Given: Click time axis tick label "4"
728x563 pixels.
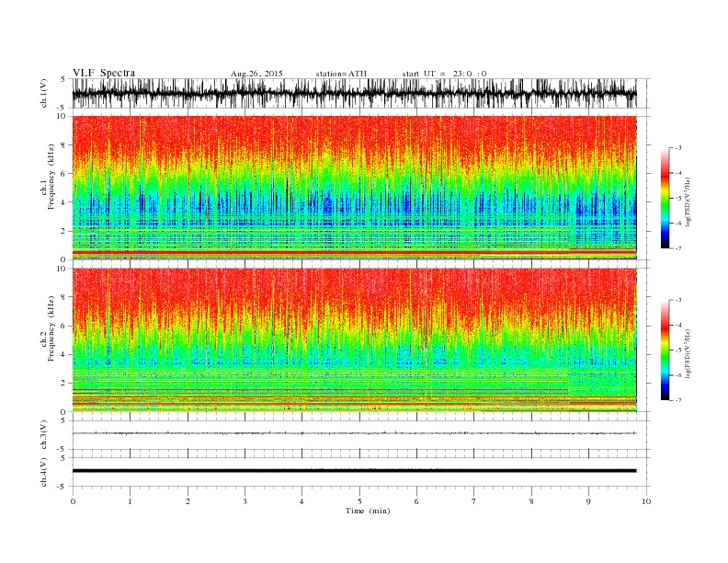Looking at the screenshot, I should 301,501.
